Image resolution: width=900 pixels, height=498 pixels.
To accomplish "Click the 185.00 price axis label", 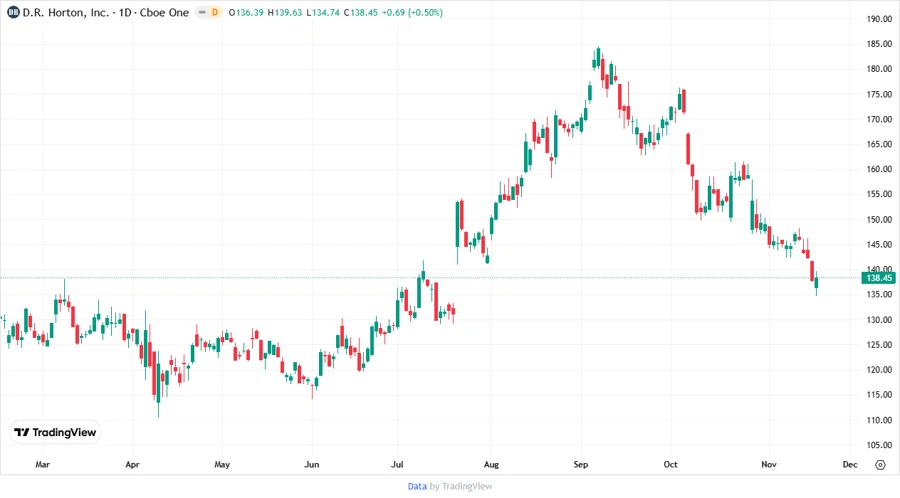I will tap(879, 44).
